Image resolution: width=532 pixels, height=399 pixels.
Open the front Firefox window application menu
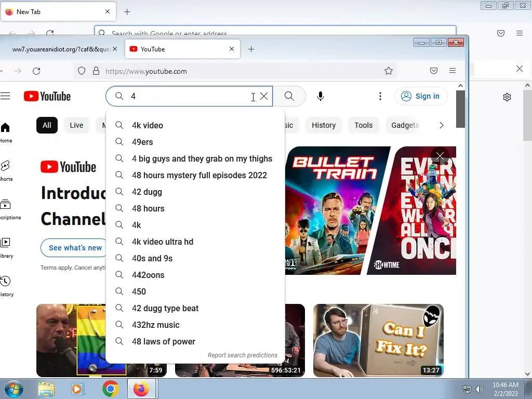tap(453, 71)
